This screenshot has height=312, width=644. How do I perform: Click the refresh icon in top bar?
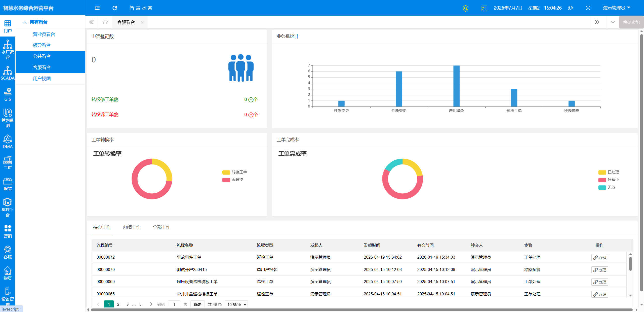tap(115, 8)
